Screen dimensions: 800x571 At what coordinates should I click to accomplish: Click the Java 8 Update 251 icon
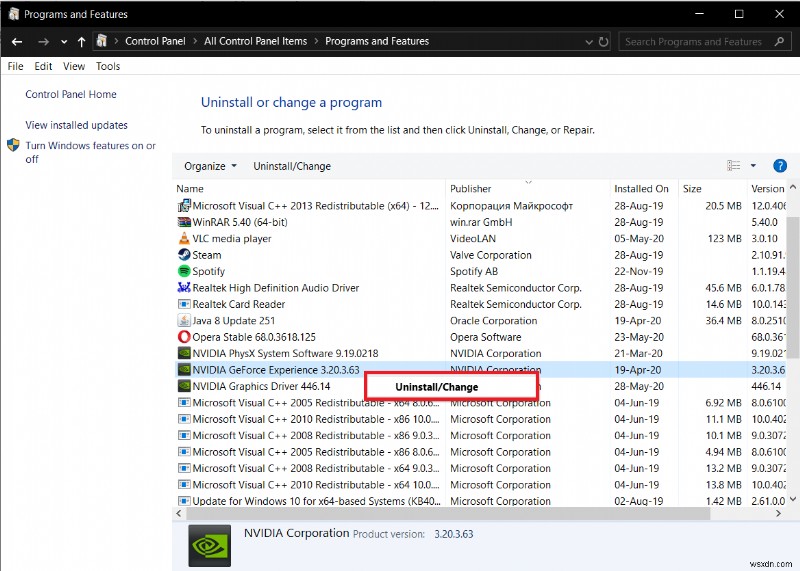point(184,320)
